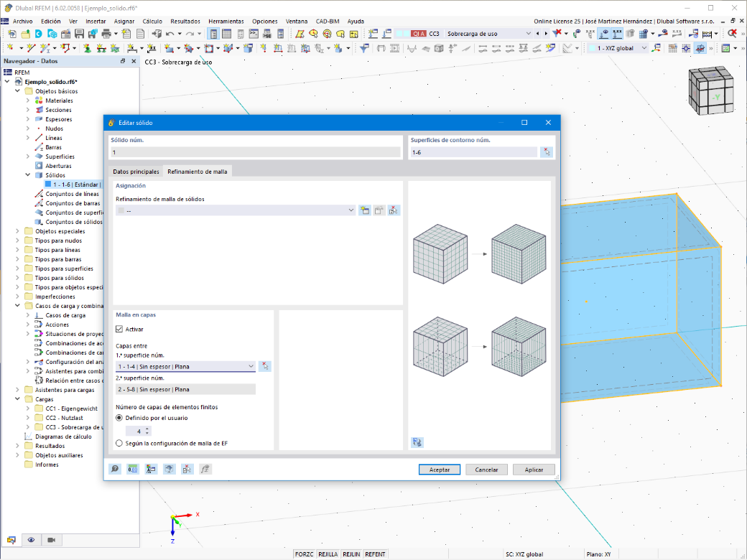Increase number of layers stepper
The height and width of the screenshot is (560, 747).
[147, 429]
